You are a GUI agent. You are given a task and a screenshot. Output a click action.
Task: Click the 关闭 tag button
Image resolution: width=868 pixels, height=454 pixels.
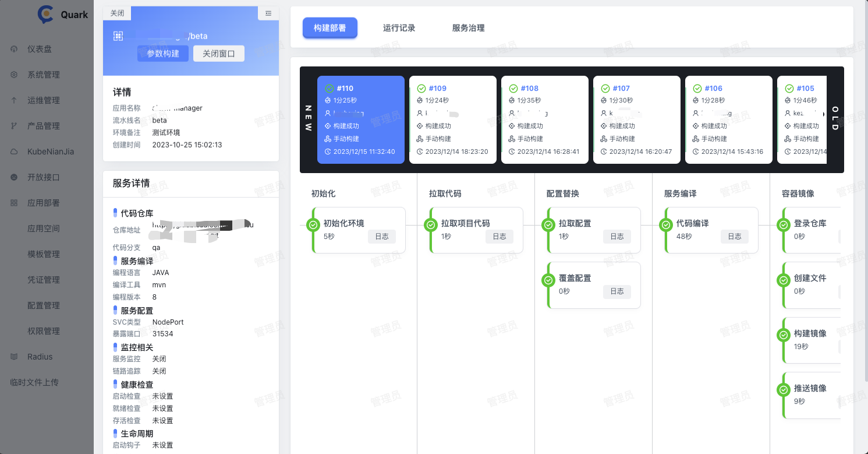point(117,13)
